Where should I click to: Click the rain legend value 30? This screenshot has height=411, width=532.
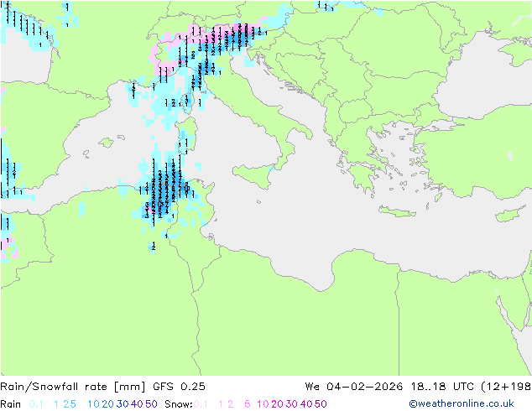[123, 404]
